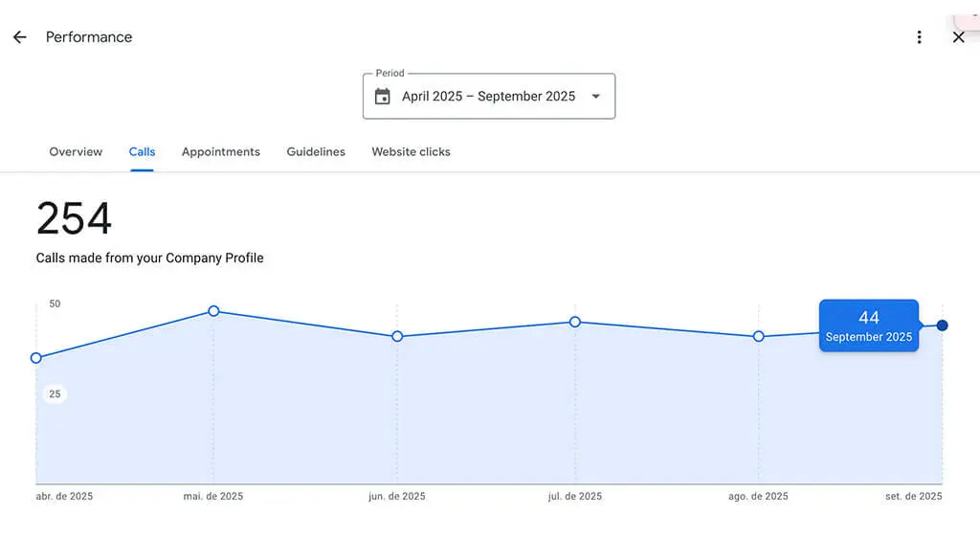
Task: Click the 254 calls total figure
Action: point(72,219)
